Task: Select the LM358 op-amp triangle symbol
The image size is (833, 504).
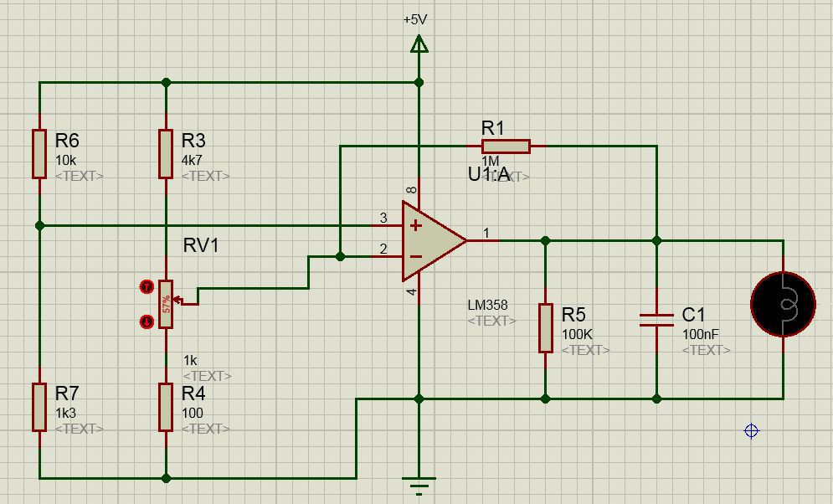Action: click(434, 240)
